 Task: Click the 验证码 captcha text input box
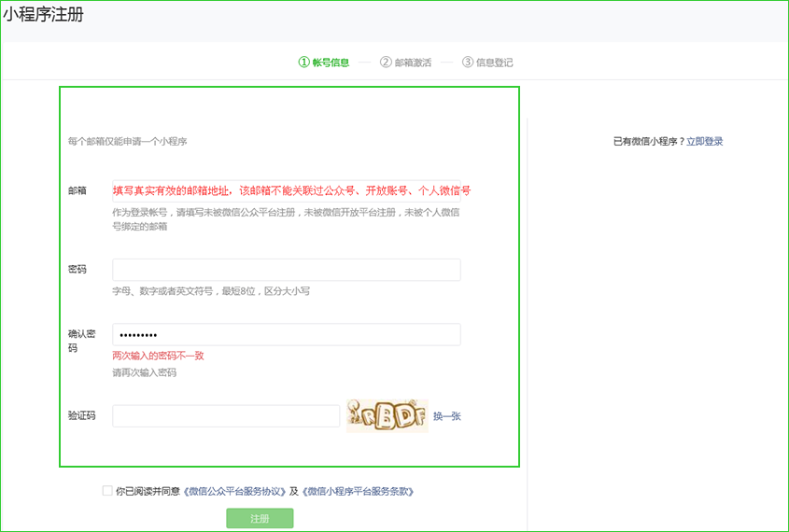pyautogui.click(x=226, y=416)
